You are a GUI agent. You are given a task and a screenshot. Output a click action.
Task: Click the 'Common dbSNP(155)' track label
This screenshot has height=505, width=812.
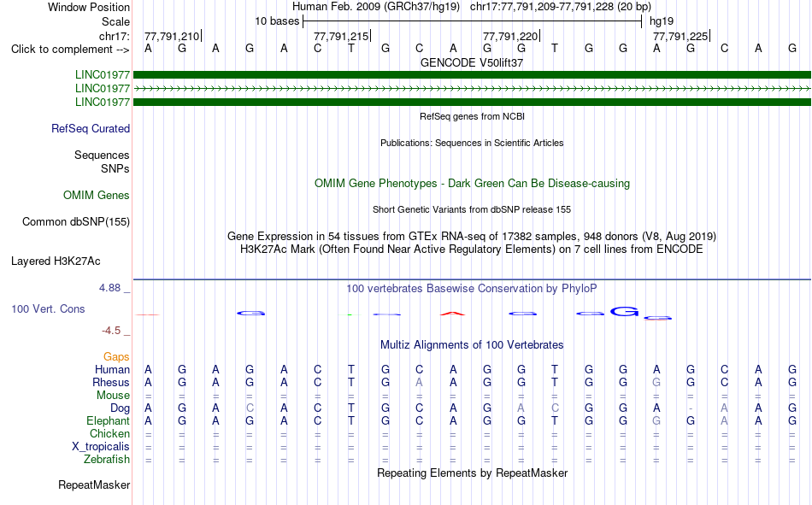coord(76,221)
